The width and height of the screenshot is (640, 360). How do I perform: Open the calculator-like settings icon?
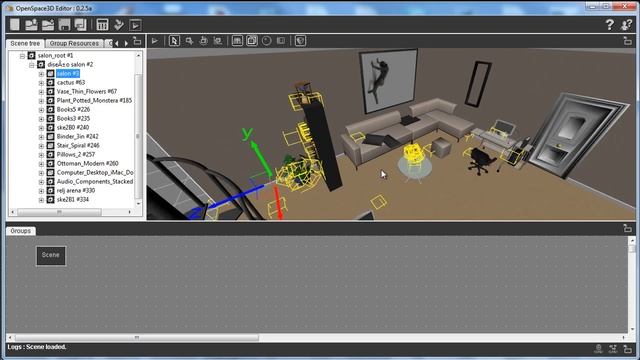pyautogui.click(x=102, y=25)
